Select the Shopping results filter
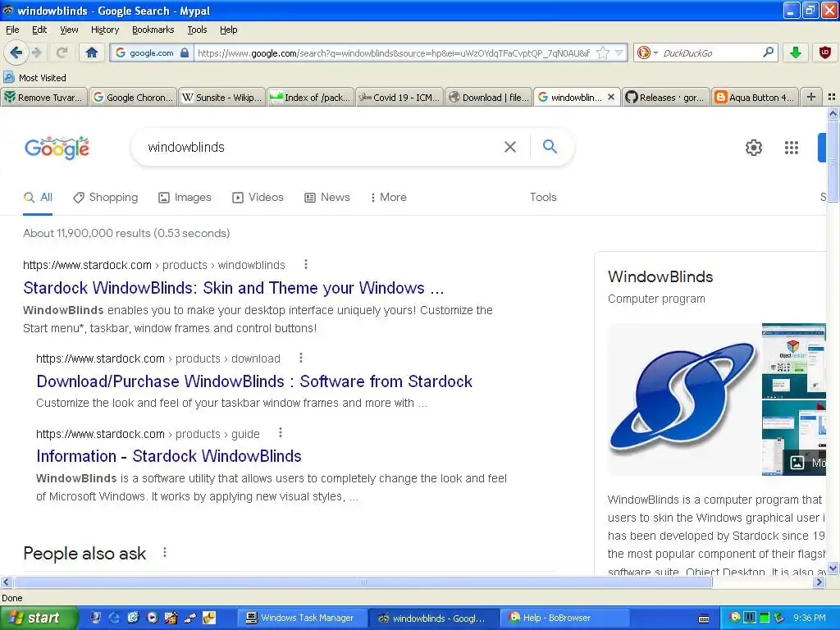840x630 pixels. click(106, 197)
